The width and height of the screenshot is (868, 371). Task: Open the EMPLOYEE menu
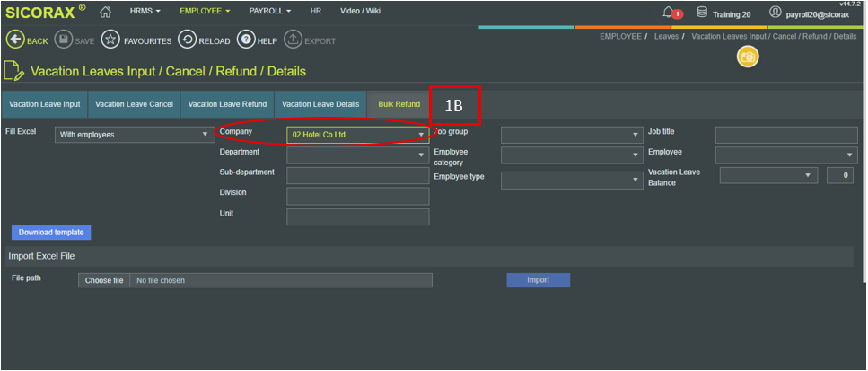[x=205, y=11]
